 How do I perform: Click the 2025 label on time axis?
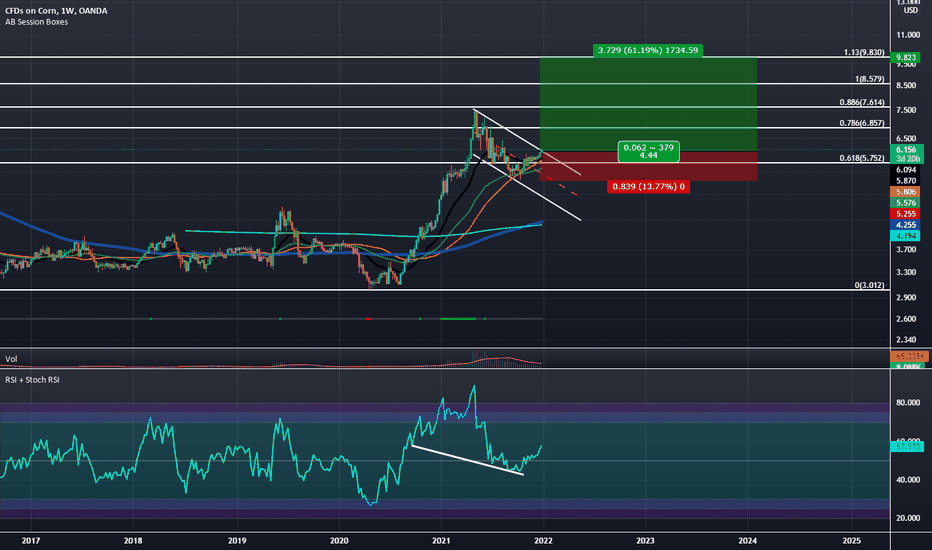(852, 540)
